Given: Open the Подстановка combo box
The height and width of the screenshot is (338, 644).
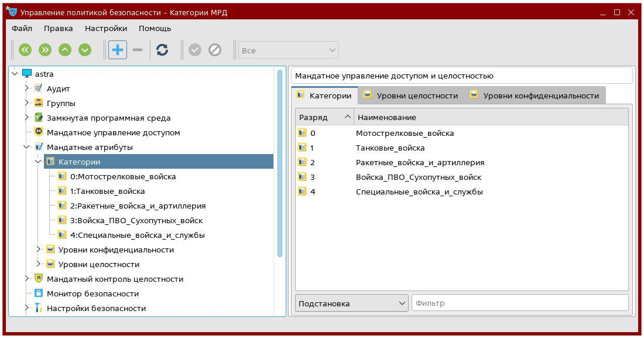Looking at the screenshot, I should 351,303.
